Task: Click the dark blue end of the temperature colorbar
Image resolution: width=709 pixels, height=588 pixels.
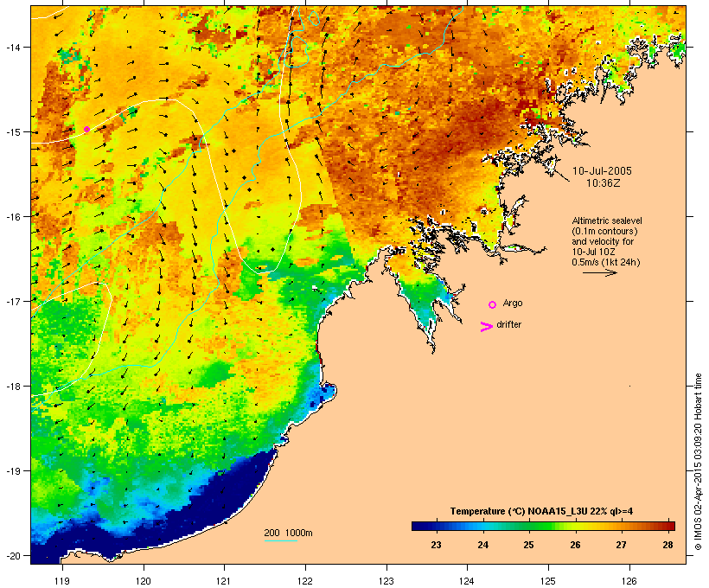Action: [x=420, y=526]
